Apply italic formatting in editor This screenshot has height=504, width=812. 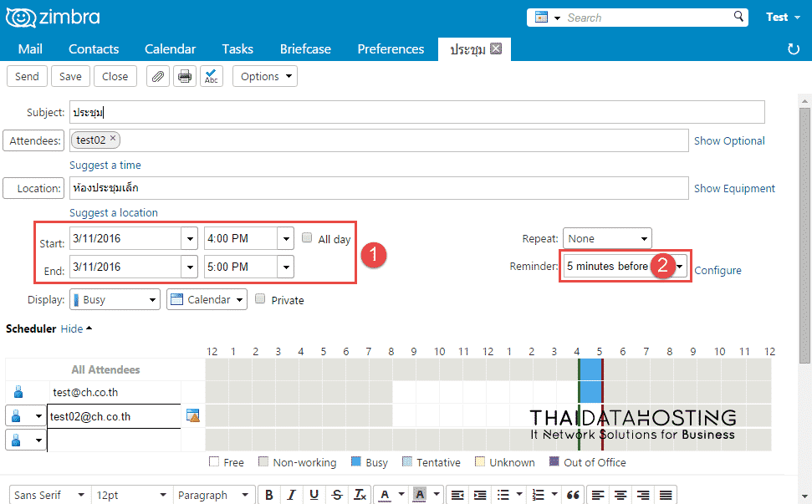pyautogui.click(x=292, y=495)
